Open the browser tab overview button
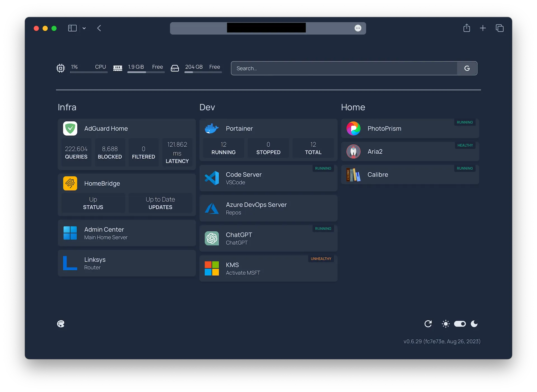Screen dimensions: 537x392 pos(500,28)
